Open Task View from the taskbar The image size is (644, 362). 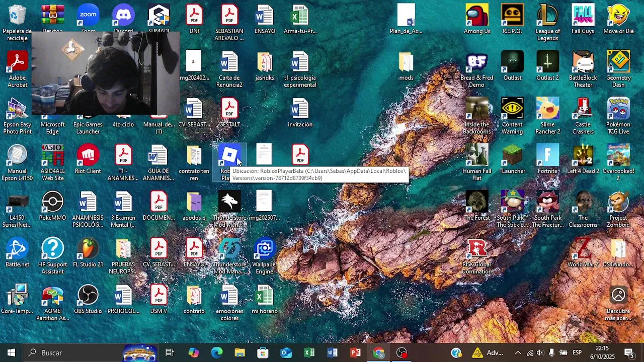pos(170,352)
